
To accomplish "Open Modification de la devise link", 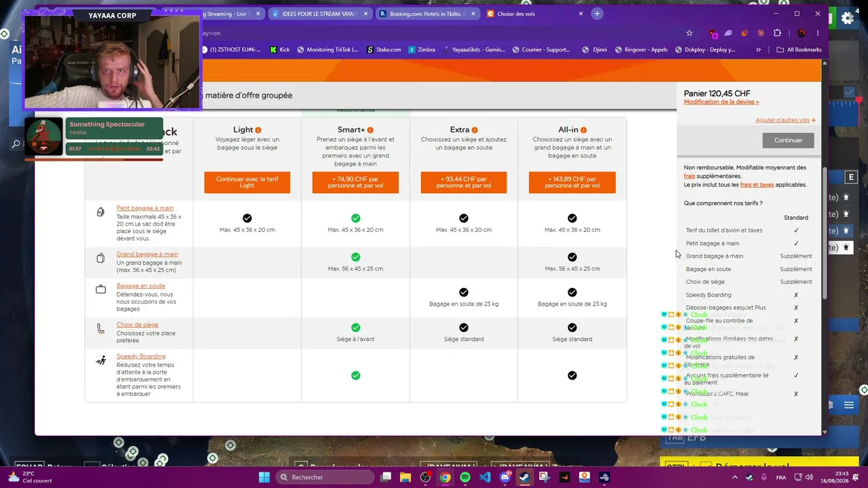I will [x=721, y=102].
